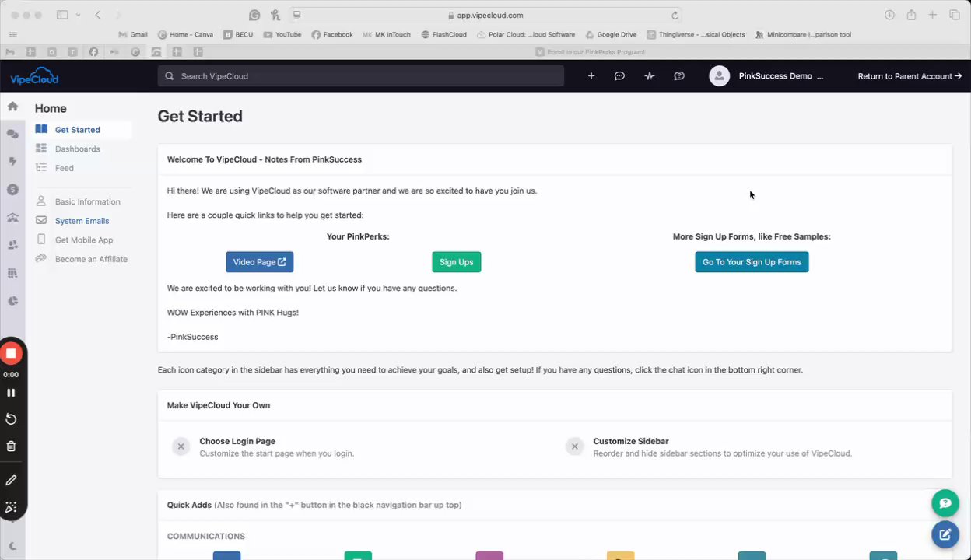Open Facebook bookmark
Viewport: 971px width, 560px height.
(x=332, y=35)
